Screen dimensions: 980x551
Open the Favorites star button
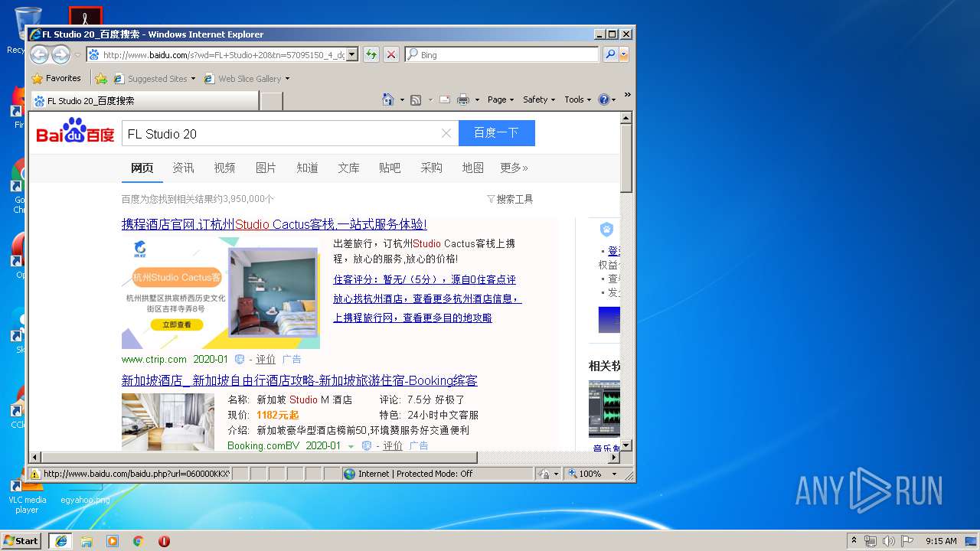(56, 78)
